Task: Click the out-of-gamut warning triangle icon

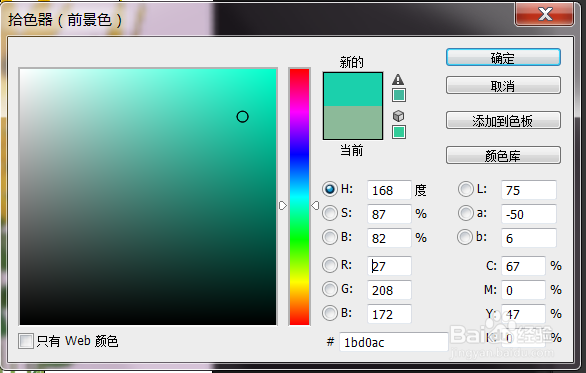Action: coord(398,79)
